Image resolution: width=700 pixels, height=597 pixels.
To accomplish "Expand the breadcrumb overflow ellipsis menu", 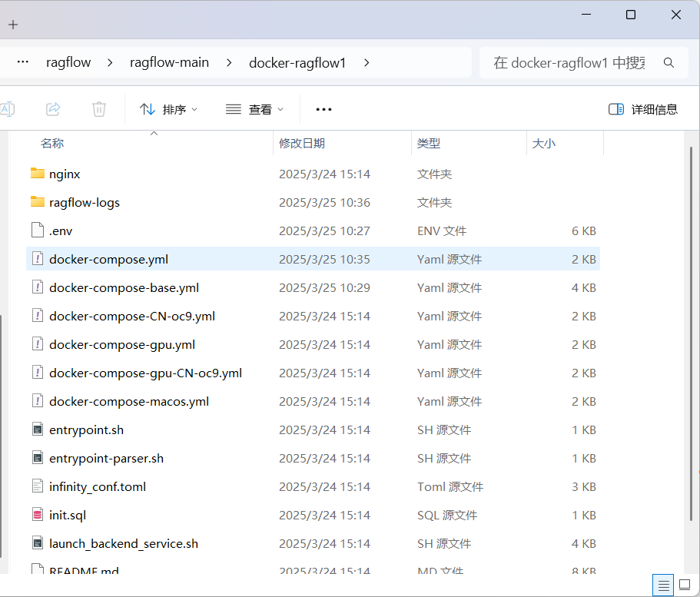I will (x=22, y=62).
